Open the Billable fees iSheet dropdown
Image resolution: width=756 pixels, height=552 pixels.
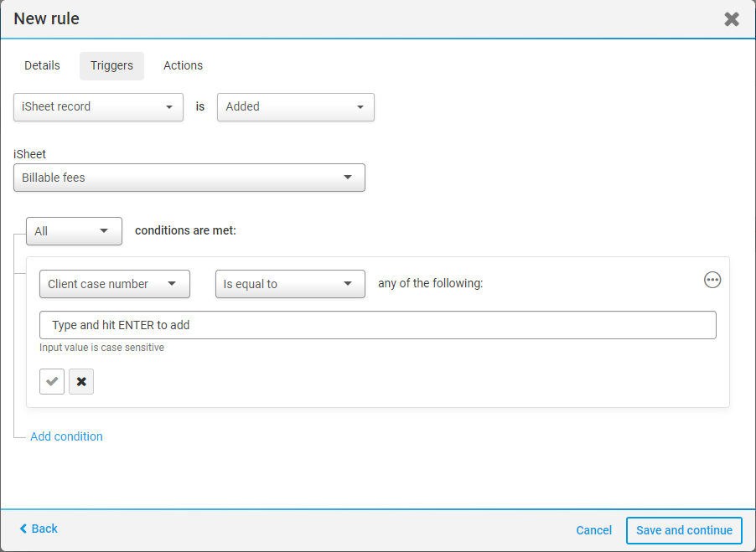tap(189, 178)
